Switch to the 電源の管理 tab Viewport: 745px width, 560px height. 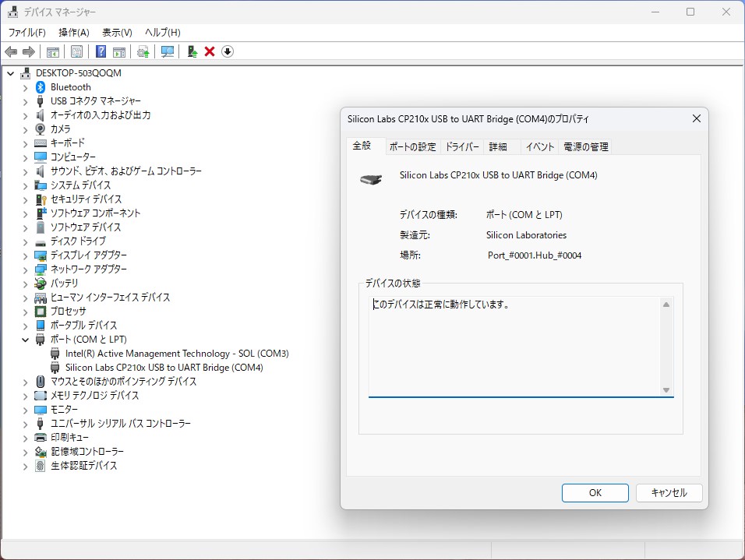point(586,146)
